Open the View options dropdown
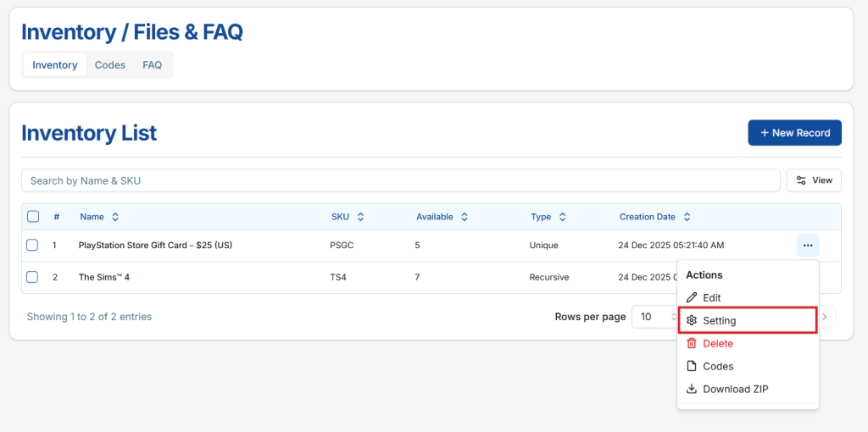 [814, 180]
